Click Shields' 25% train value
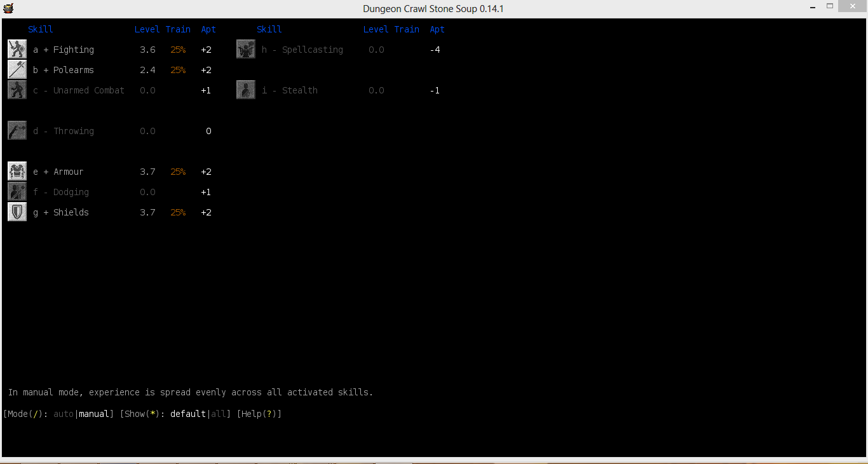Screen dimensions: 868x464 (x=178, y=212)
